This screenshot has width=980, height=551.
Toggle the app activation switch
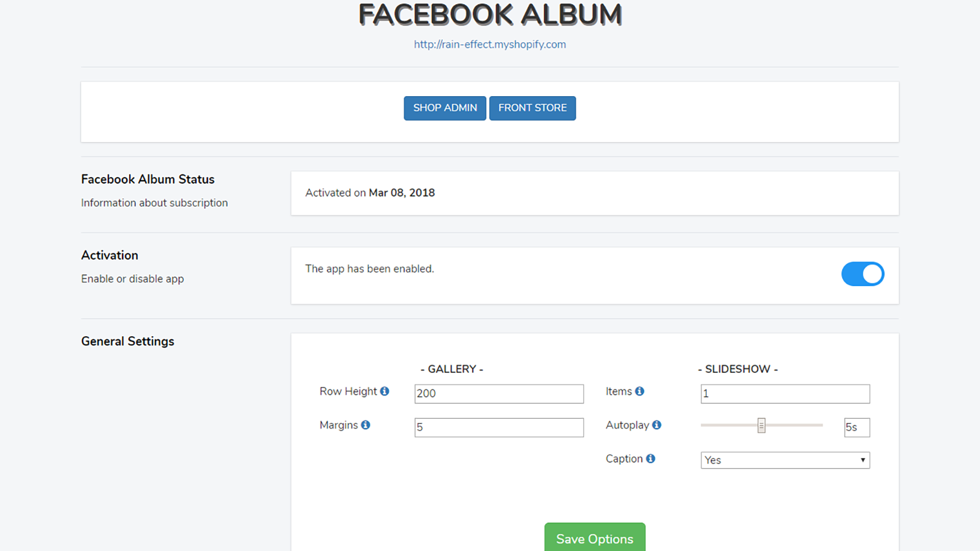pos(862,274)
